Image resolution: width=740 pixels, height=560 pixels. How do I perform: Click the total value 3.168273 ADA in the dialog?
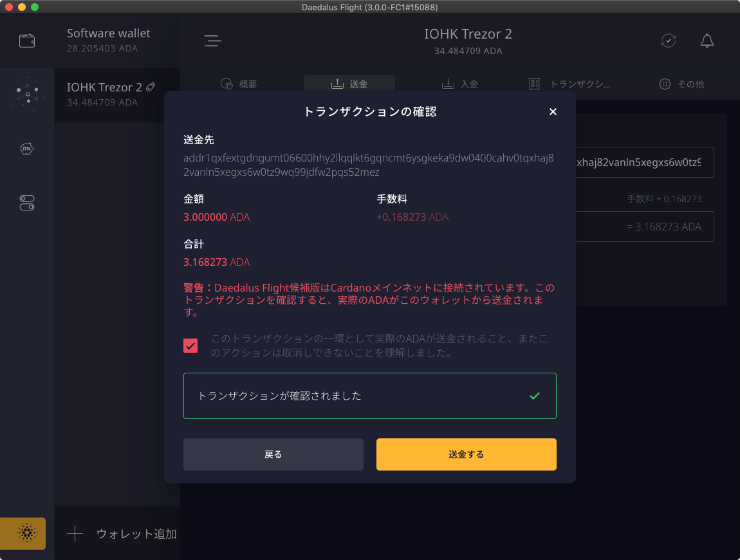click(x=217, y=262)
